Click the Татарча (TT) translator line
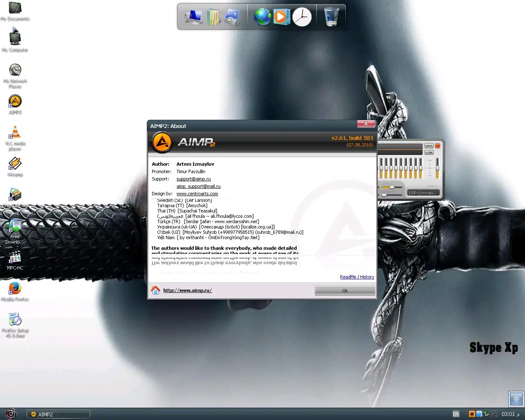Screen dimensions: 525x420 pyautogui.click(x=182, y=205)
